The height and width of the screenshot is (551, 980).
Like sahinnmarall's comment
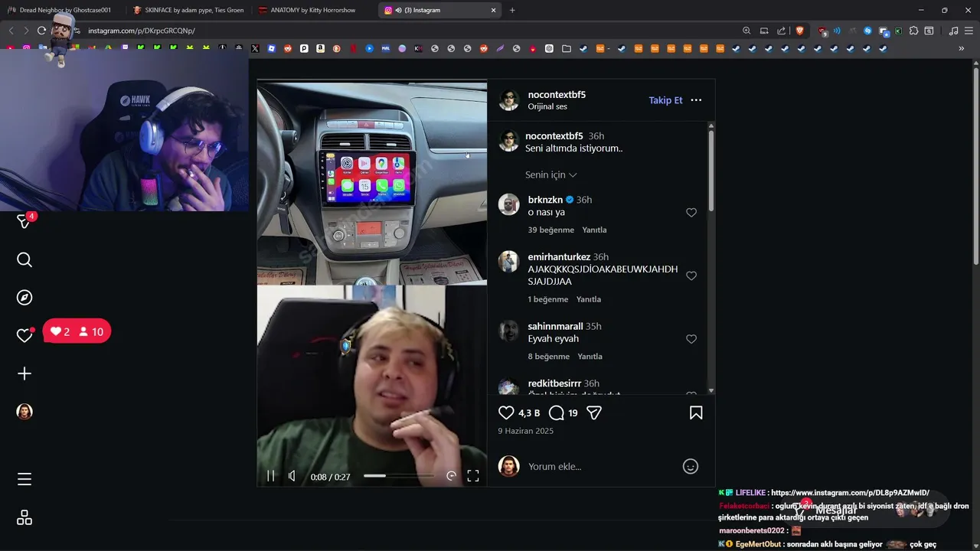click(x=691, y=339)
